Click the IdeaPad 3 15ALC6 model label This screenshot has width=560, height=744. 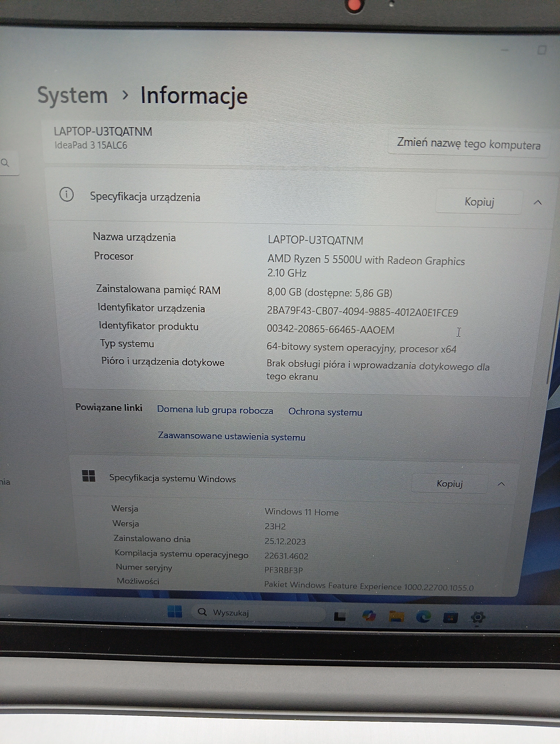(91, 145)
